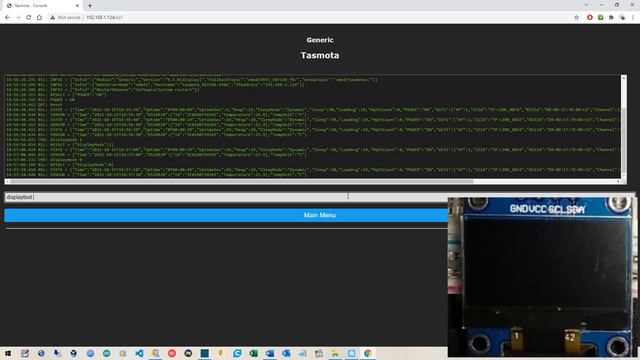The height and width of the screenshot is (360, 640).
Task: Open Word from the taskbar
Action: tap(269, 353)
